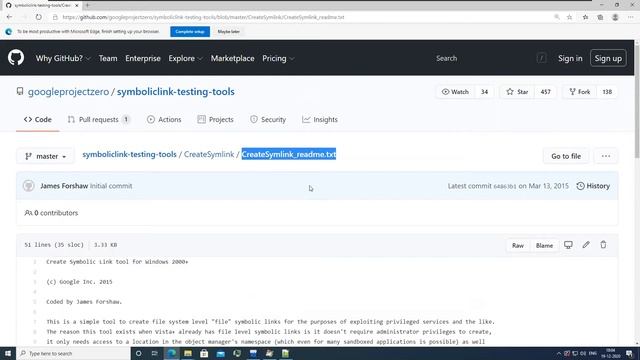The image size is (640, 360).
Task: Open the symboliclink-testing-tools repository title link
Action: point(176,92)
